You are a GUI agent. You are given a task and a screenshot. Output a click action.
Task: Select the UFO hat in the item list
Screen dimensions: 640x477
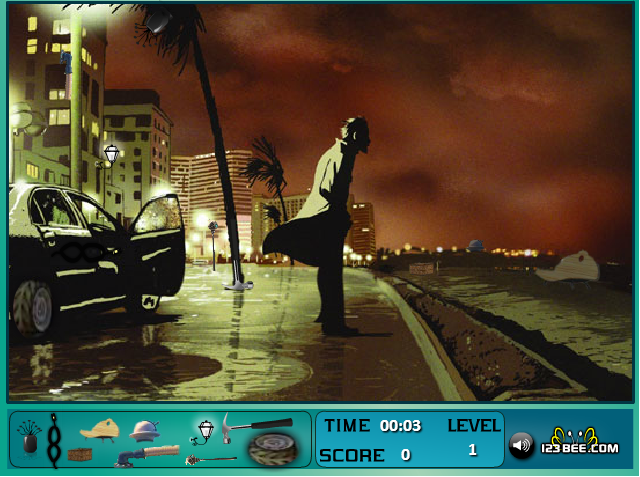(144, 431)
